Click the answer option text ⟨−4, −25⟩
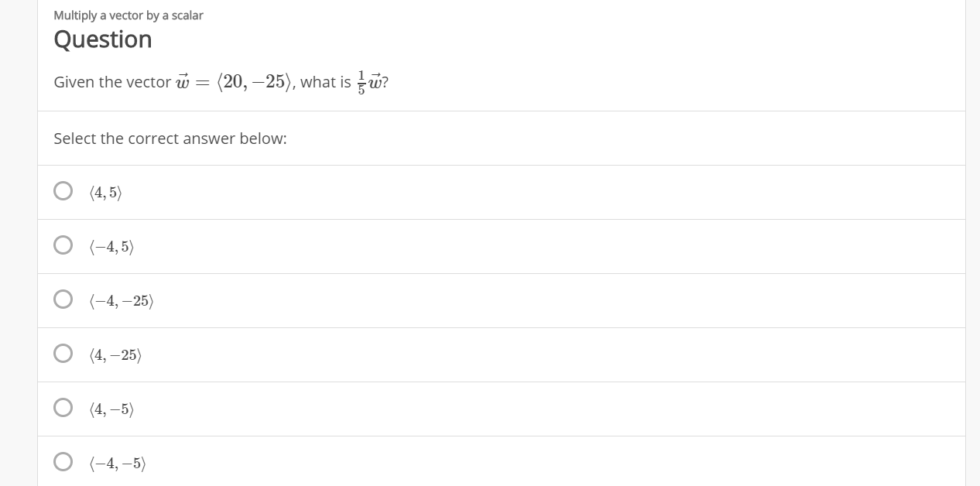980x486 pixels. tap(120, 300)
